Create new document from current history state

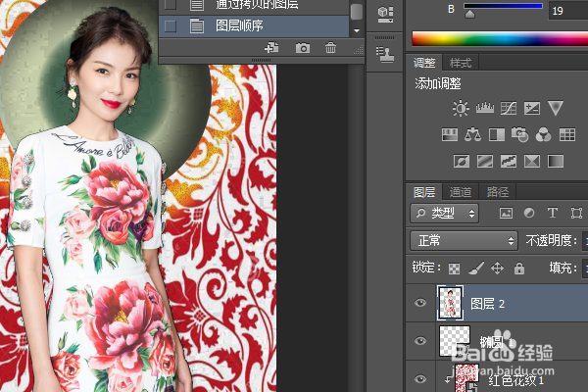click(x=271, y=48)
